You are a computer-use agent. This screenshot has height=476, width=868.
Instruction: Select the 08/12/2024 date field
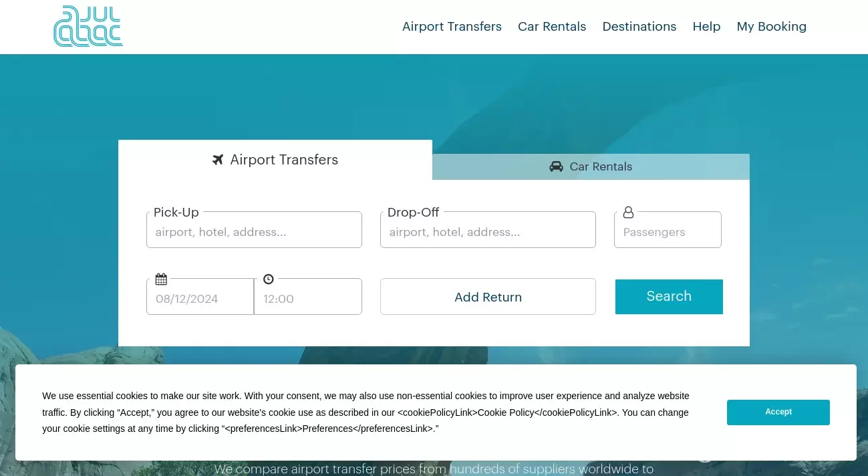(x=200, y=299)
